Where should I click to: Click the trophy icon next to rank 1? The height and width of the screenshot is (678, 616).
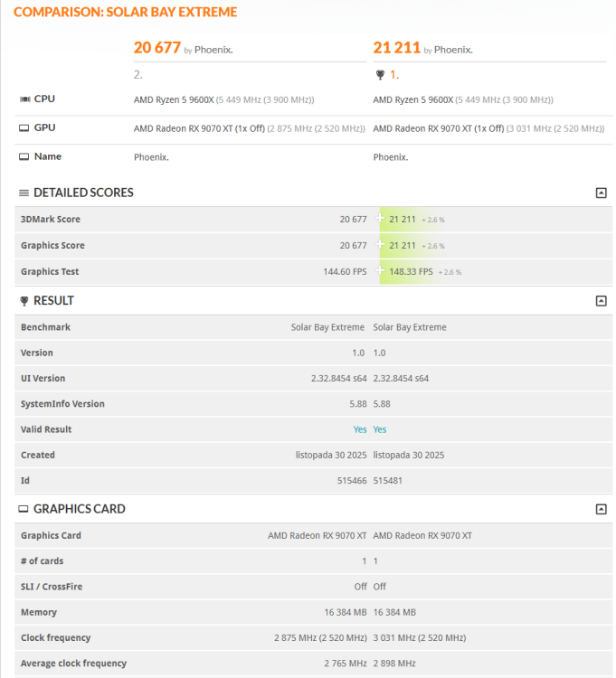[x=380, y=75]
